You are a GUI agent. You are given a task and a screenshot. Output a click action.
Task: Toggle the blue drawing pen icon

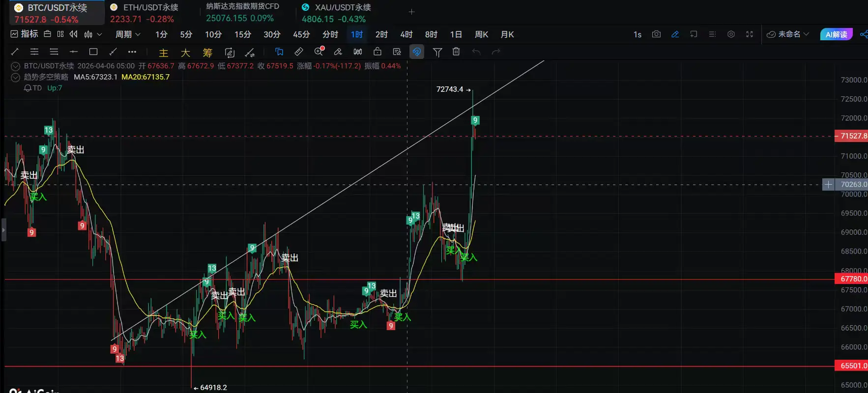point(675,34)
